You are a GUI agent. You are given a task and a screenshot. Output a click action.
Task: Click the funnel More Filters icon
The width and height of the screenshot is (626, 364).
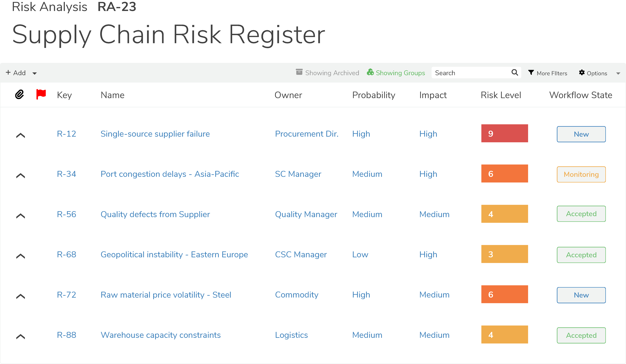click(x=531, y=73)
